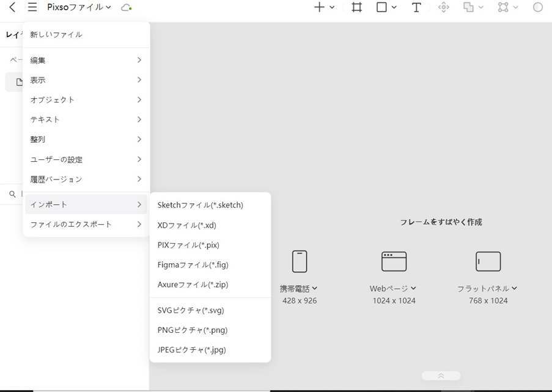Import a Sketchファイル(*.sketch)
Screen dimensions: 552x392
[210, 205]
